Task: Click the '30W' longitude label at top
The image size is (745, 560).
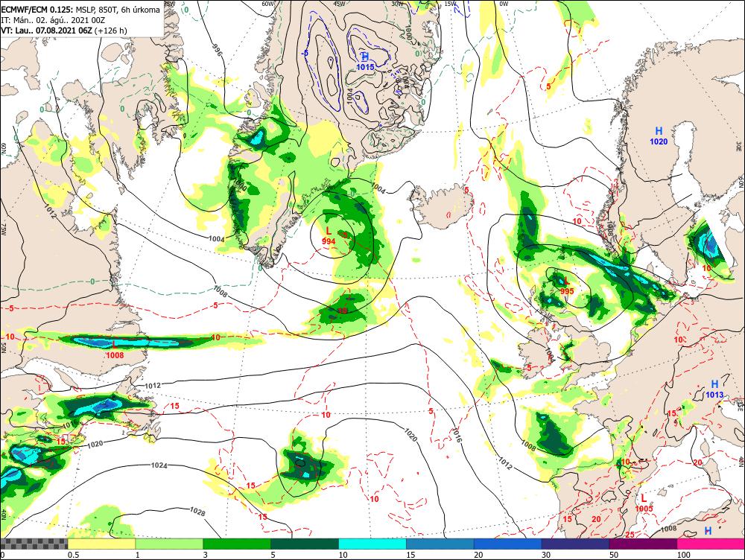Action: (x=397, y=4)
